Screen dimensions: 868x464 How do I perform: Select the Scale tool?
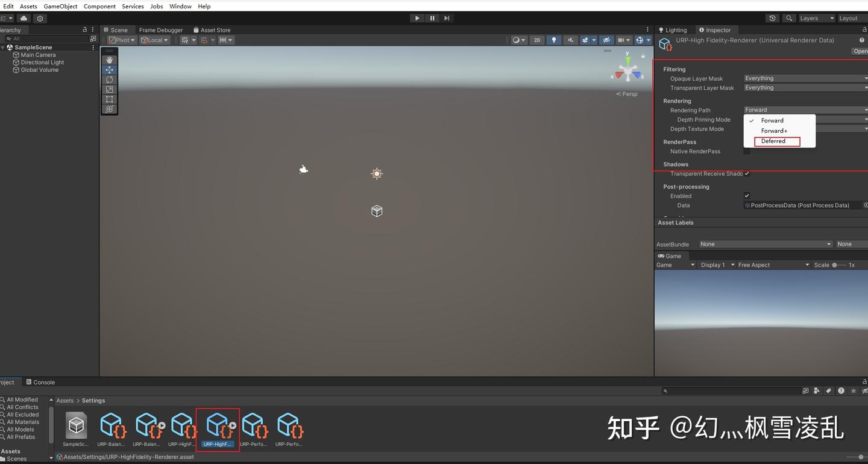click(109, 89)
